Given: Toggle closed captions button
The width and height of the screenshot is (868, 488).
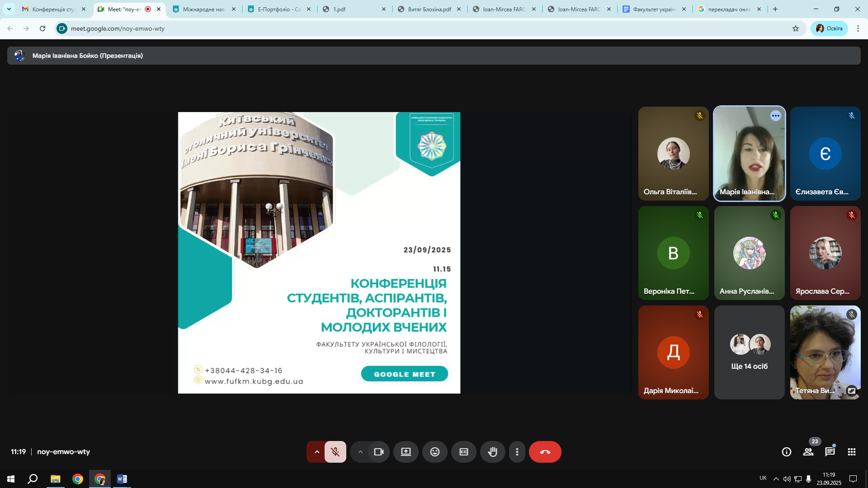Looking at the screenshot, I should point(463,452).
